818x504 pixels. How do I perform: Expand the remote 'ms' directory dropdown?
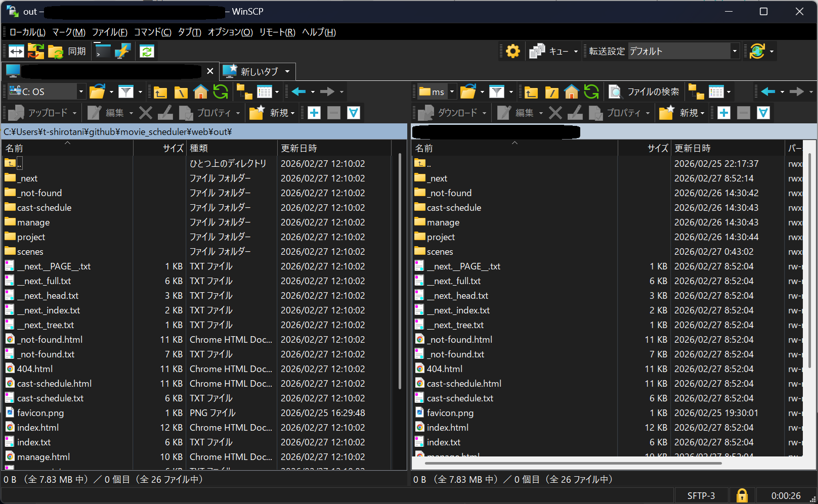click(452, 91)
